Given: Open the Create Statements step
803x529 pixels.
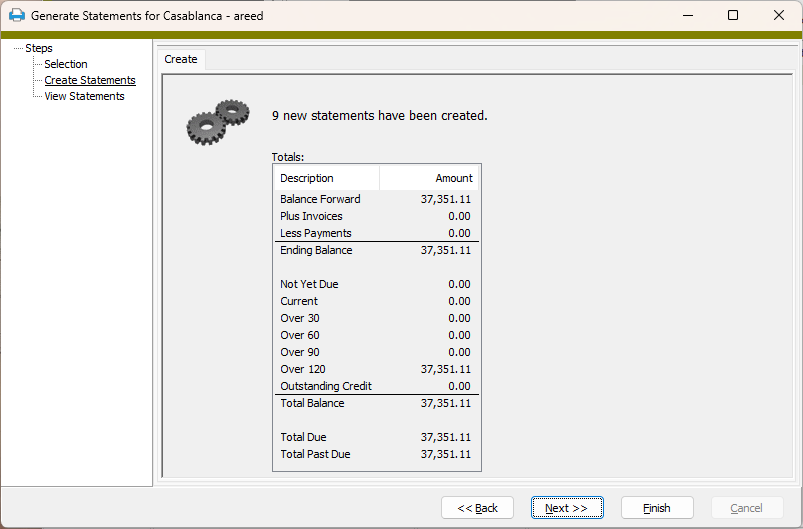Looking at the screenshot, I should click(90, 80).
